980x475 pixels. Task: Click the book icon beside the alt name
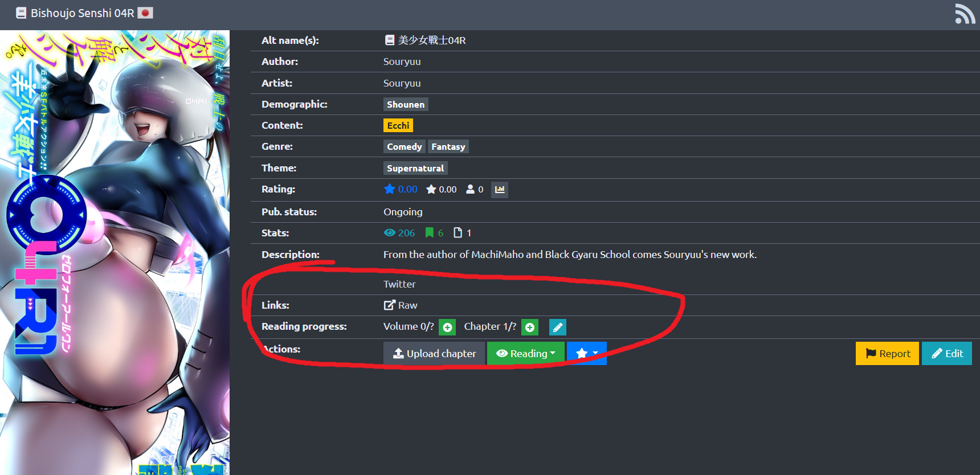coord(390,40)
